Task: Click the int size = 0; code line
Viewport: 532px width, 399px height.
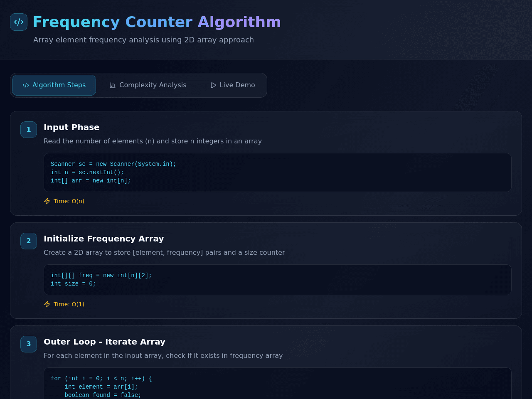Action: pos(73,284)
